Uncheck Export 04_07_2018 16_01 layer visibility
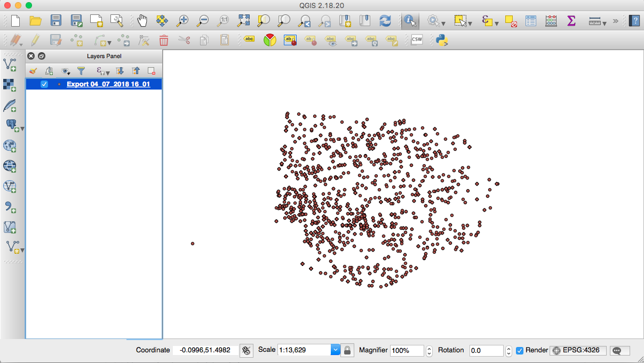Viewport: 644px width, 363px height. tap(44, 84)
